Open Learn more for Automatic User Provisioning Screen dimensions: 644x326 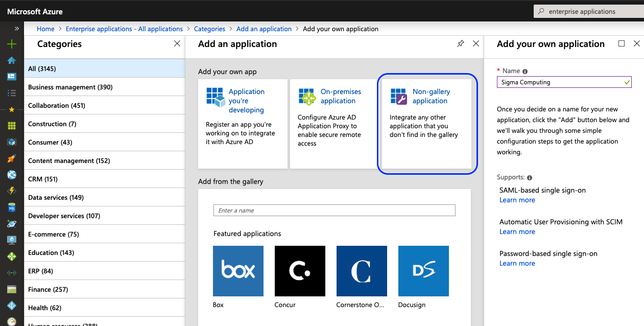pyautogui.click(x=517, y=232)
